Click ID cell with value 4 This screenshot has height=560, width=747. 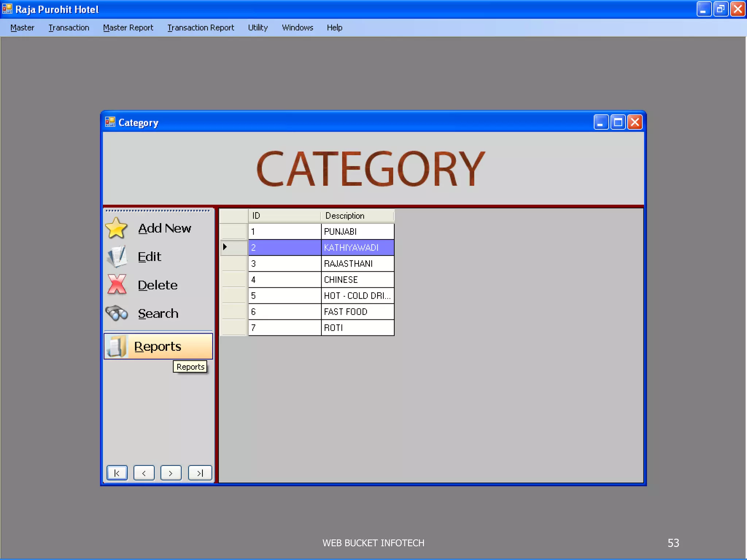(285, 280)
